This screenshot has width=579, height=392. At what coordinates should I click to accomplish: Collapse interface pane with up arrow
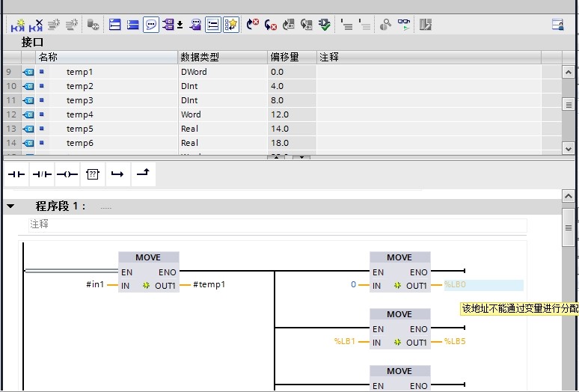(x=276, y=157)
